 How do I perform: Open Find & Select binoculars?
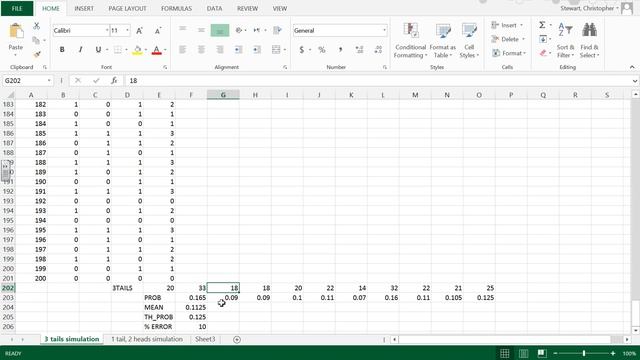click(589, 40)
